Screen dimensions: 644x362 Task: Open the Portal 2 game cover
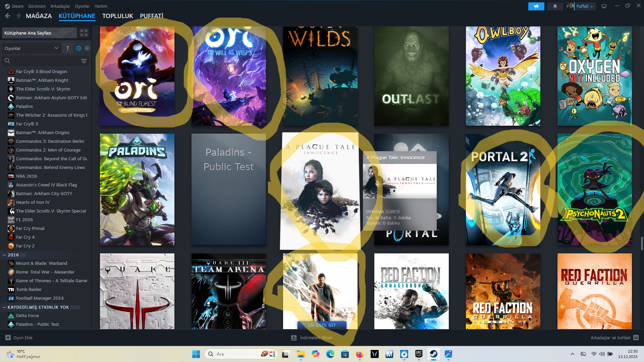(503, 189)
